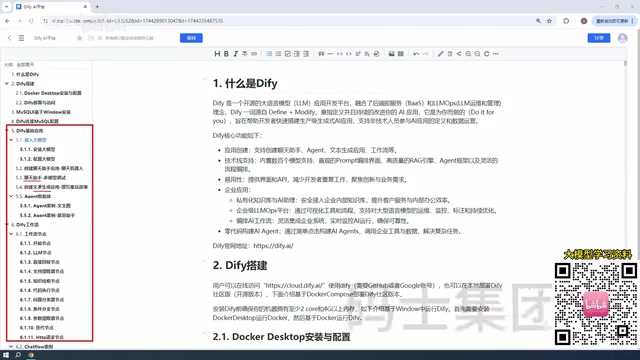Select outline entry 5.4
640x360 pixels.
pyautogui.click(x=52, y=187)
